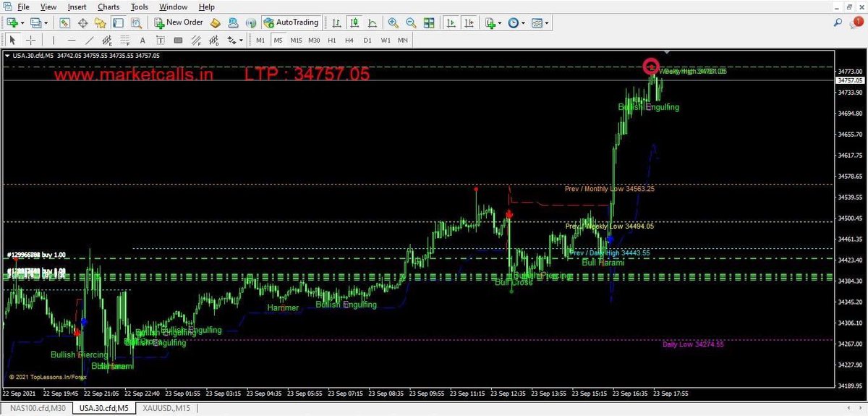Switch chart to line chart mode
This screenshot has width=868, height=416.
click(371, 22)
